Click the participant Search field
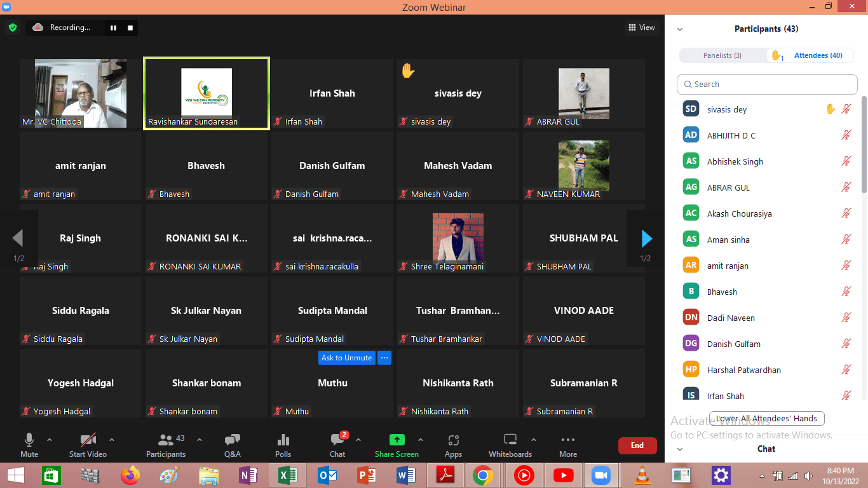The image size is (868, 488). point(767,84)
